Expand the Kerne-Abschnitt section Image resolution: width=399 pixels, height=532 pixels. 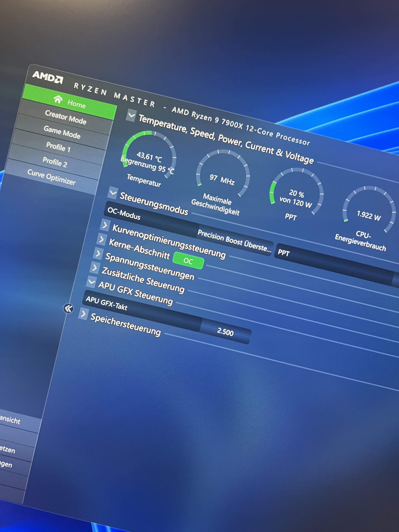[101, 239]
